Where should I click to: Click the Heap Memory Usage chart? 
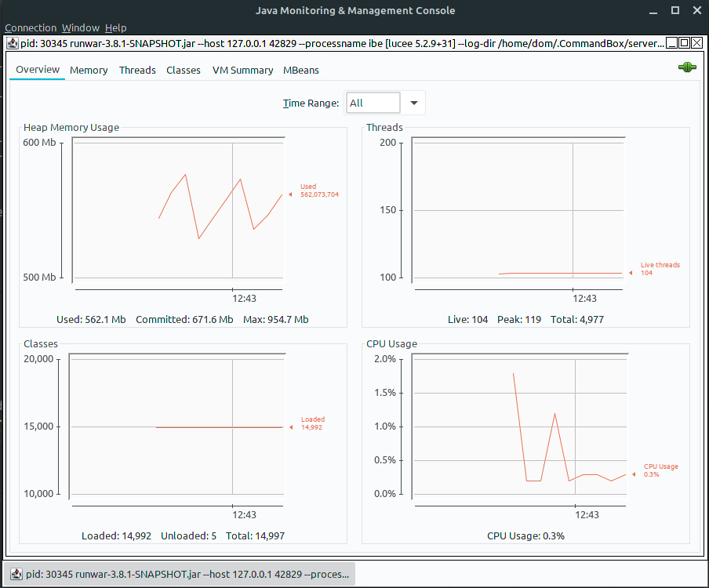(x=179, y=209)
